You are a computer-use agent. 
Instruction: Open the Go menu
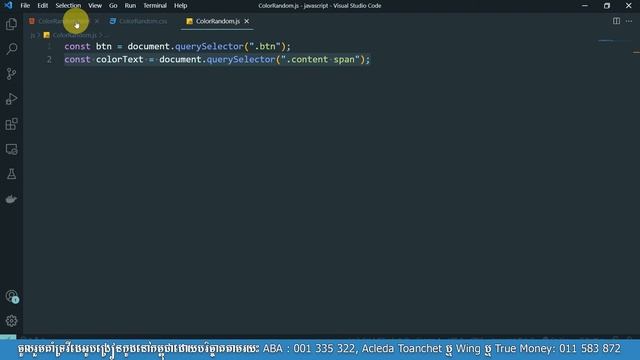(113, 6)
